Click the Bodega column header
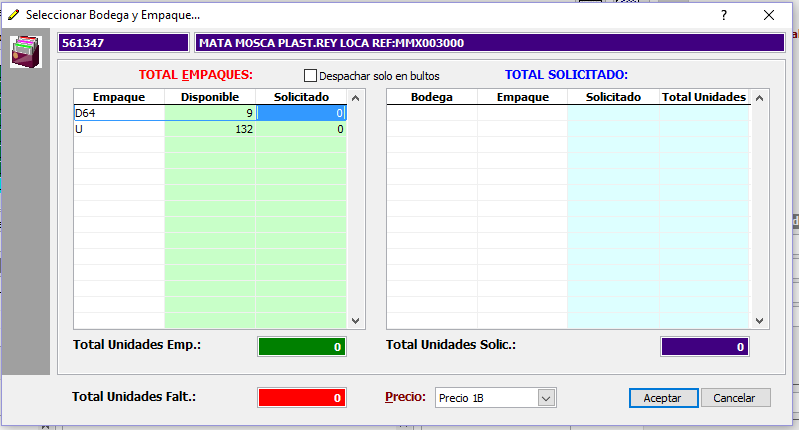Screen dimensions: 799x430 coord(431,97)
